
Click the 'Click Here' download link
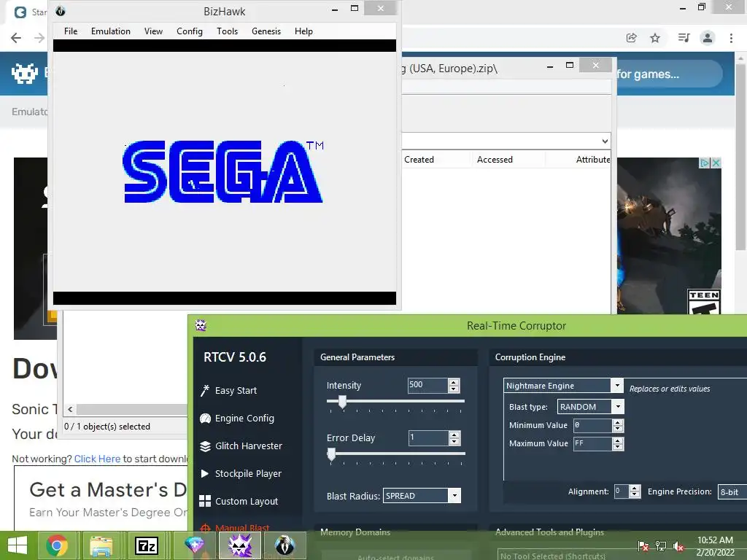(x=97, y=459)
